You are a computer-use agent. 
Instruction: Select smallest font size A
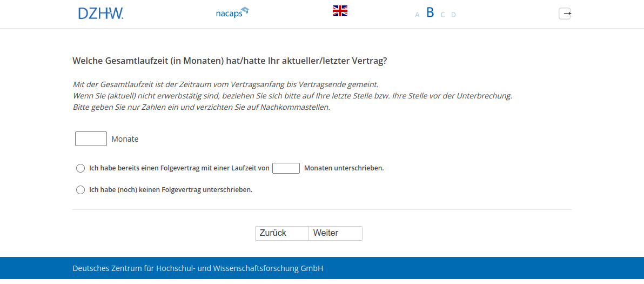417,15
